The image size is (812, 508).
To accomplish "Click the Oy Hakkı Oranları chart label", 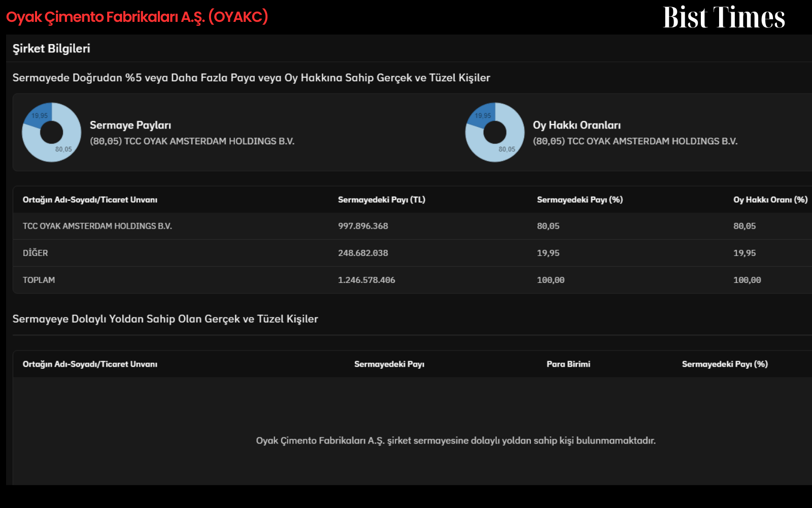I will click(577, 125).
